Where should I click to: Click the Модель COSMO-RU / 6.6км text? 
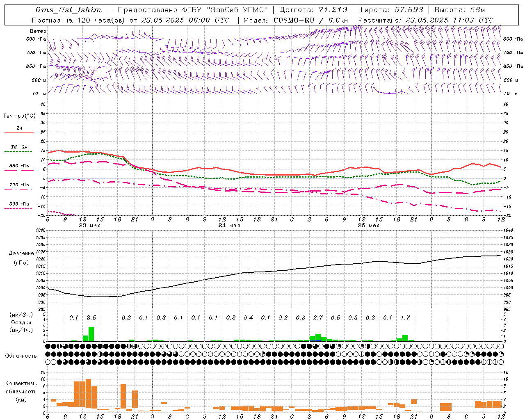coord(296,20)
